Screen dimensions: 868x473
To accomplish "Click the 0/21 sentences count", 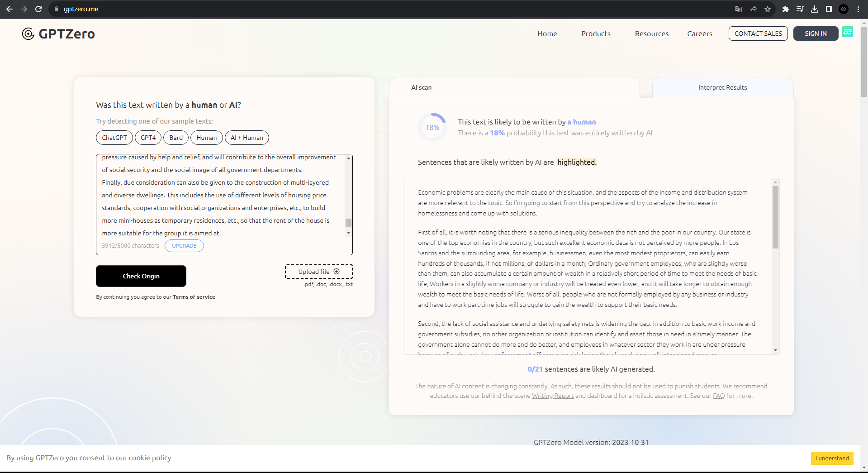I will tap(535, 369).
